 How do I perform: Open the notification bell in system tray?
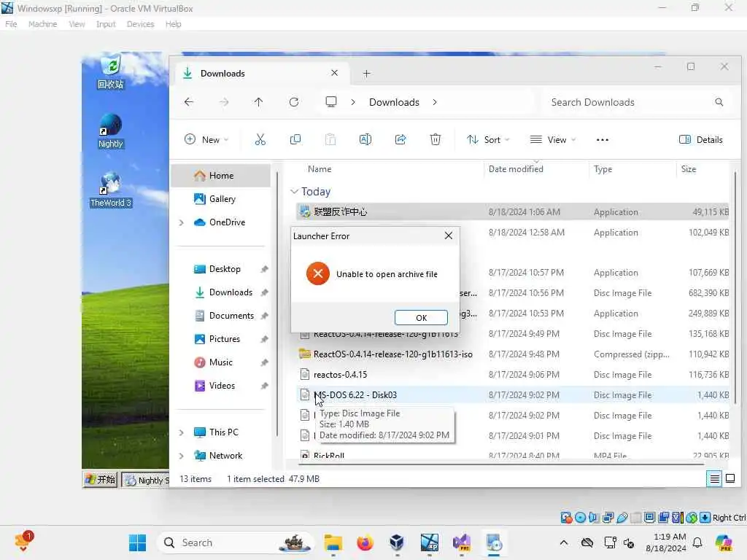tap(697, 542)
